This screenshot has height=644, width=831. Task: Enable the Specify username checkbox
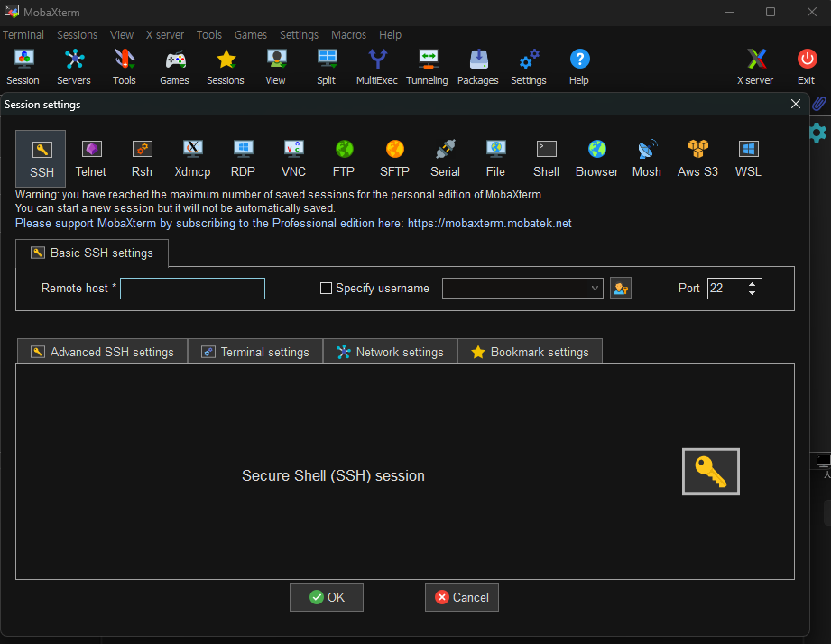click(327, 289)
